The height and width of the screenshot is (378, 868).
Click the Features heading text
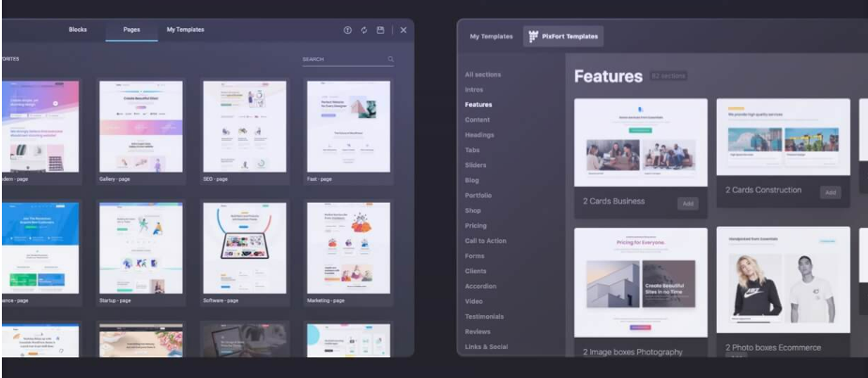tap(608, 76)
